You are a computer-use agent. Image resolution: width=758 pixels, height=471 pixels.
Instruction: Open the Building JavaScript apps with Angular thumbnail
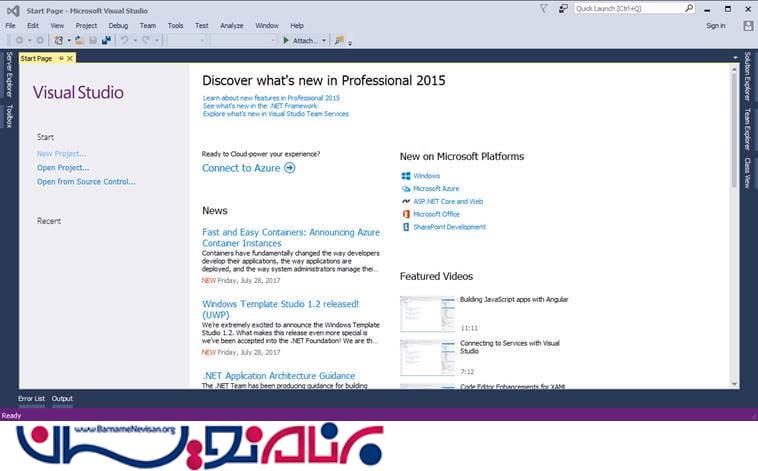coord(427,314)
